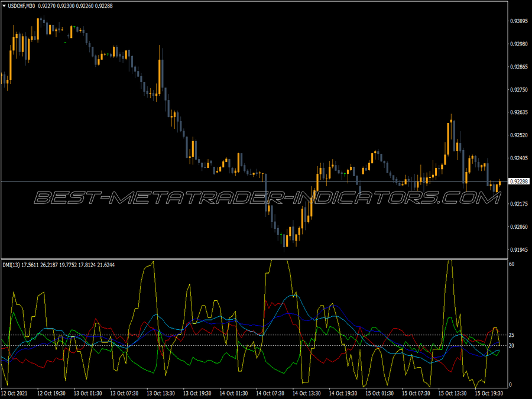
Task: Click time axis label 15 Oct 07:30
Action: pos(416,393)
